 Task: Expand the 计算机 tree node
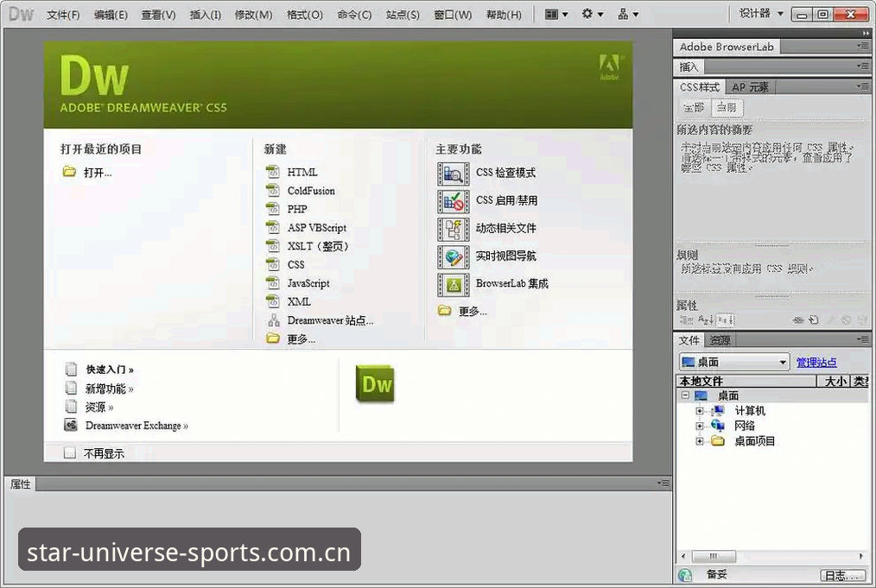click(x=699, y=411)
